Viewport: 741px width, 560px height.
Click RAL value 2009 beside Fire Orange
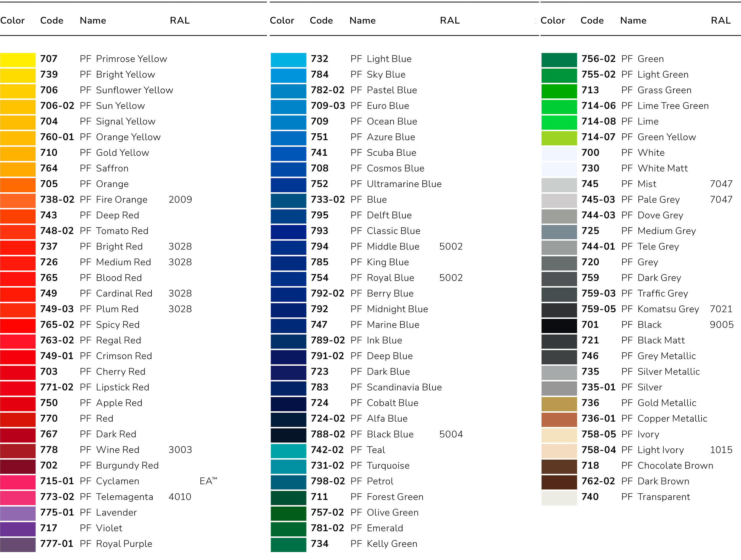(180, 200)
